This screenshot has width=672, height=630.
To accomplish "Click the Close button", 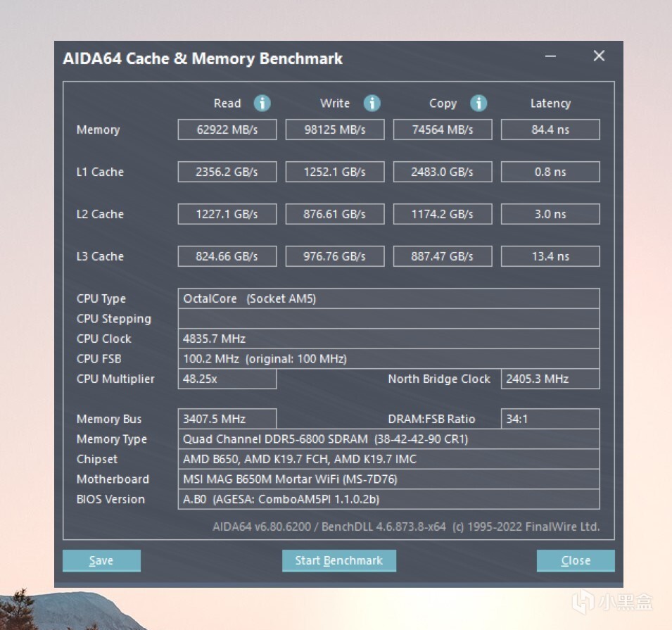I will [x=576, y=560].
